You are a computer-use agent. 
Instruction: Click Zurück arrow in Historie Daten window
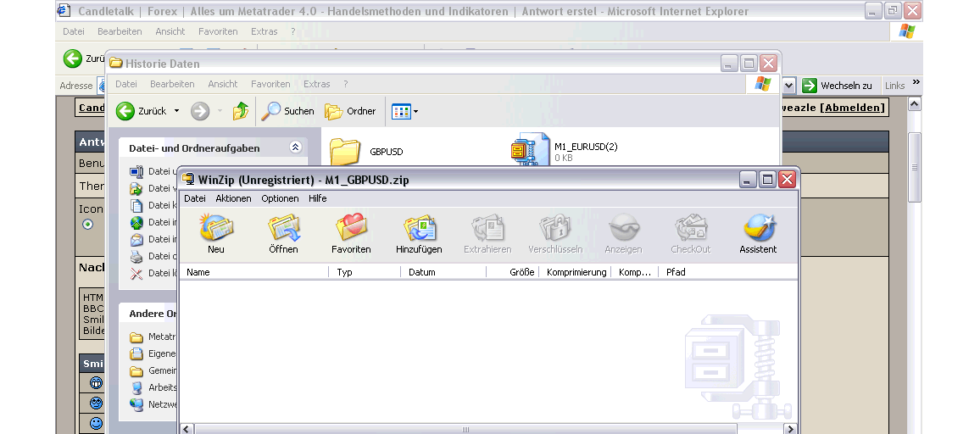click(x=125, y=111)
